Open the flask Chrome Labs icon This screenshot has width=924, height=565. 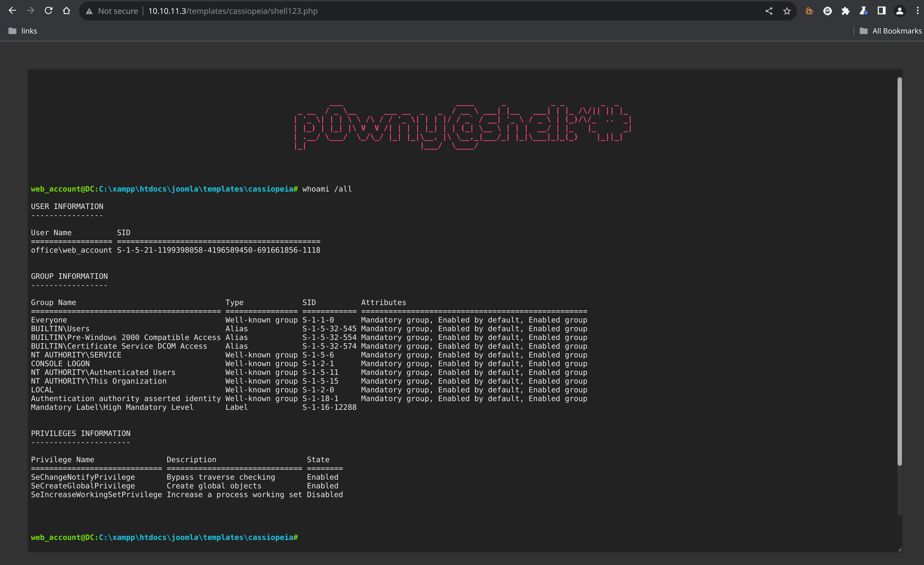coord(863,11)
